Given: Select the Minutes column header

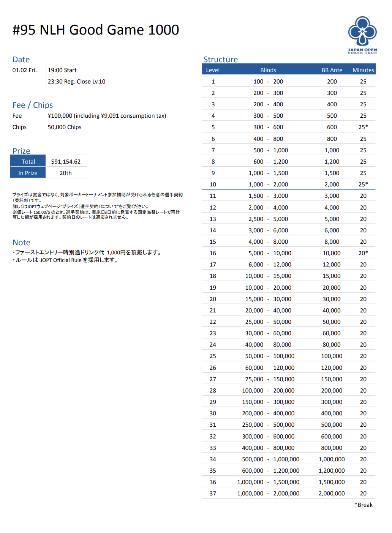Looking at the screenshot, I should tap(363, 70).
